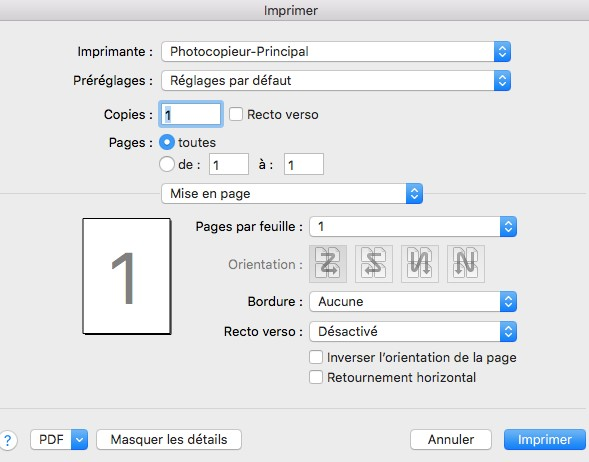
Task: Open the Imprimante dropdown showing Photocopieur-Principal
Action: (336, 51)
